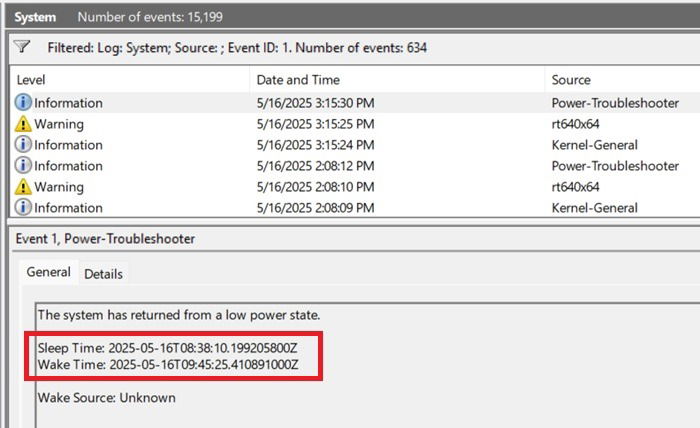Click info icon of 2:08:12 PM event

(23, 166)
